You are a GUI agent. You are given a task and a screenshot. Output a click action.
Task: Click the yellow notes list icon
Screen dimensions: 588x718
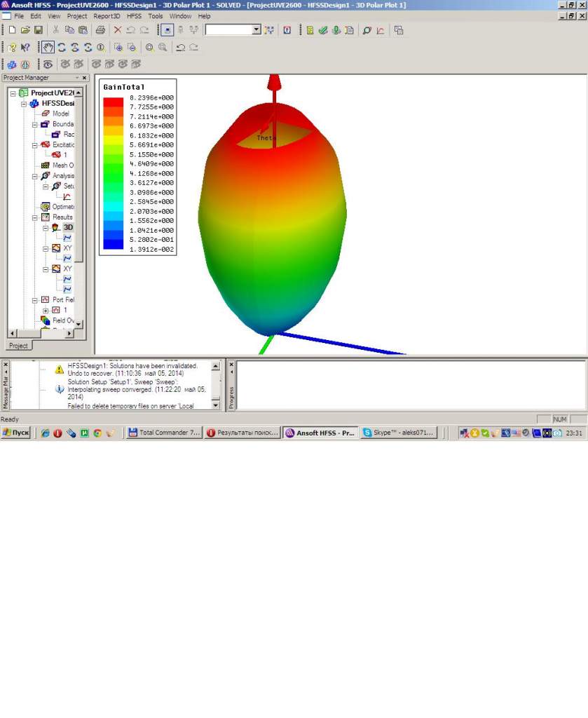[x=310, y=30]
